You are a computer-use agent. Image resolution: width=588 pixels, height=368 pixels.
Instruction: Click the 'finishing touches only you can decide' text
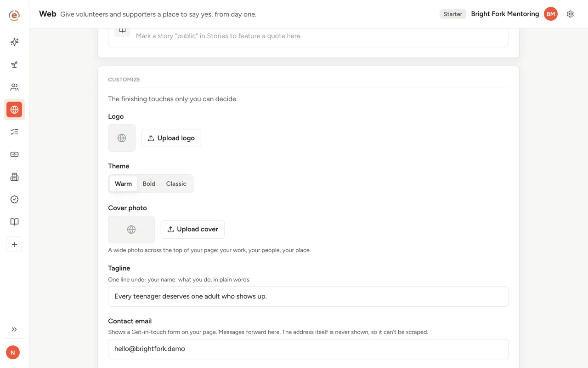click(173, 99)
